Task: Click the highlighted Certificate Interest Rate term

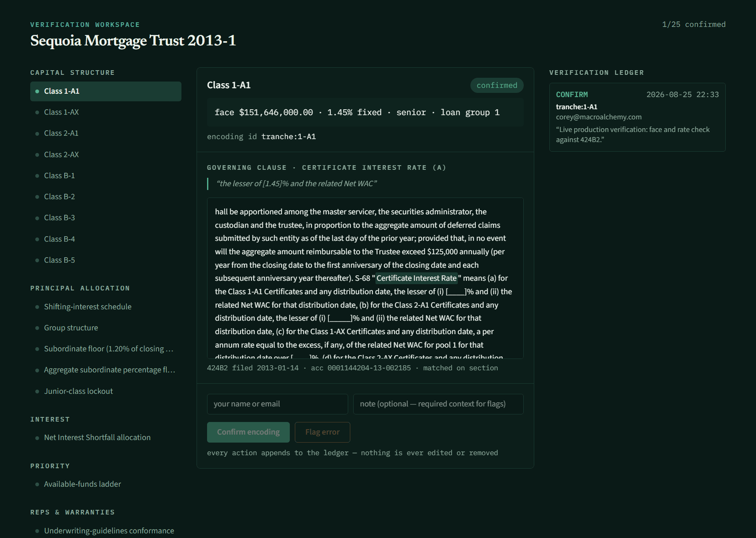Action: [x=417, y=278]
